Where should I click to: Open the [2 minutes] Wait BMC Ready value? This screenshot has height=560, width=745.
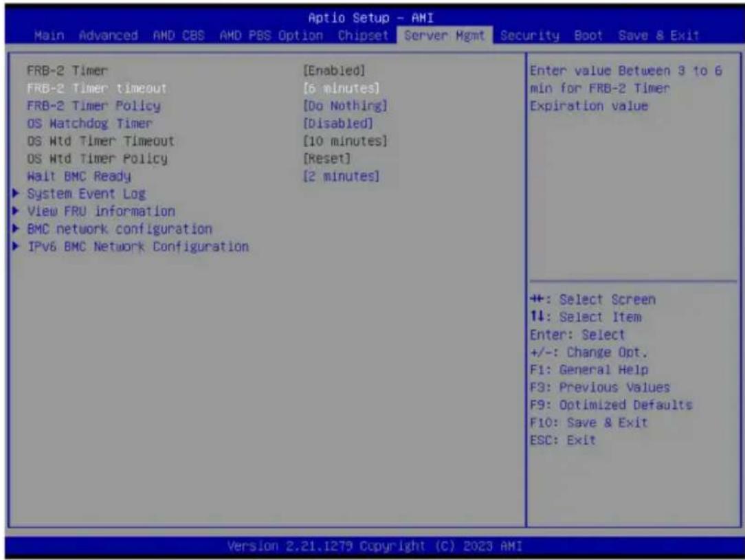coord(342,176)
